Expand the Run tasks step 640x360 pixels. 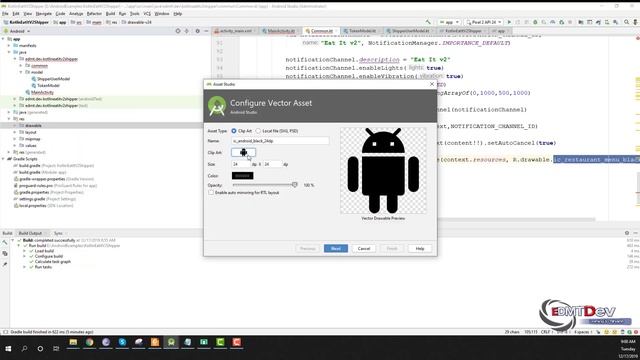[24, 267]
